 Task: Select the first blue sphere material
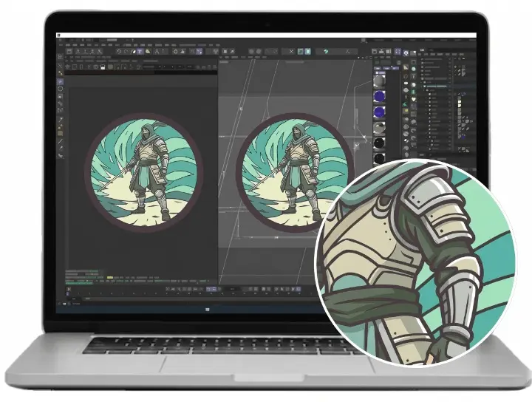pyautogui.click(x=379, y=96)
